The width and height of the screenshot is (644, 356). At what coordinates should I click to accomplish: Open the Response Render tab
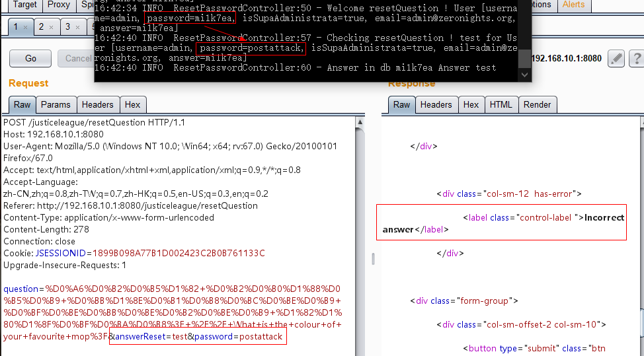tap(537, 104)
